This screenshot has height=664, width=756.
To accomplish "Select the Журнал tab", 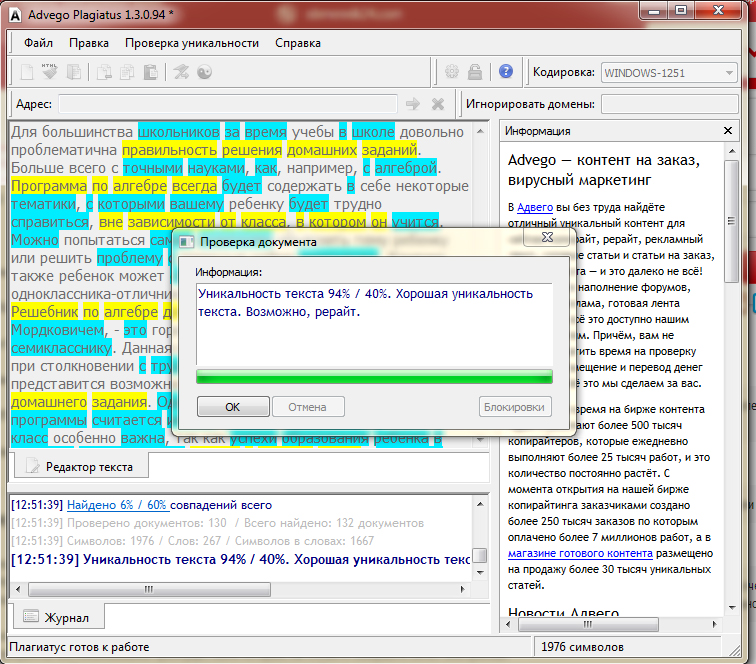I will point(57,616).
